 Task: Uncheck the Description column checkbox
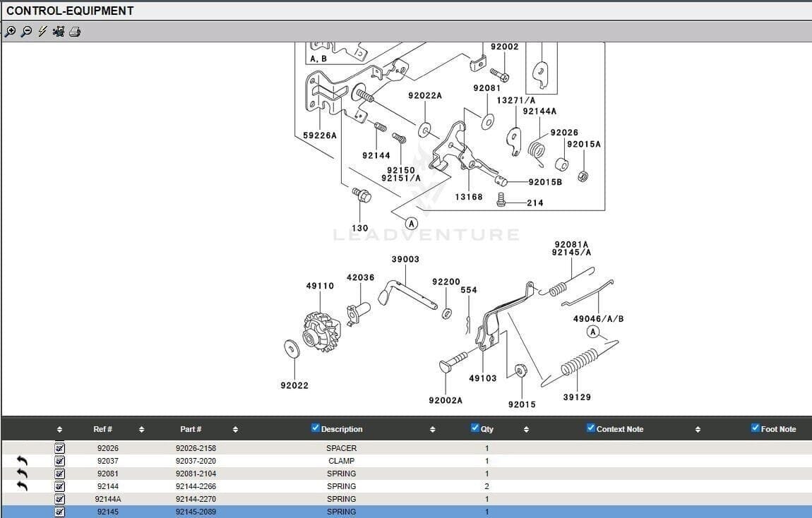click(316, 428)
